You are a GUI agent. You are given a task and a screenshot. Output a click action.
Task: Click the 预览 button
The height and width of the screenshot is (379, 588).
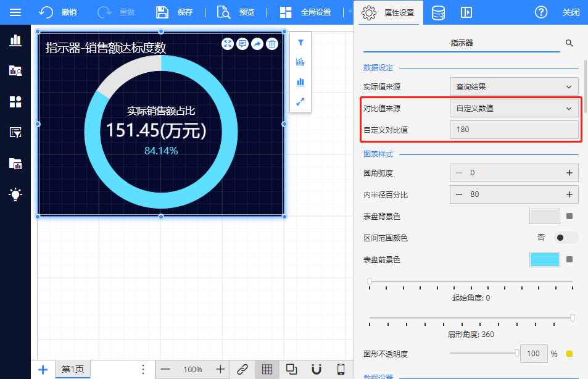coord(236,12)
